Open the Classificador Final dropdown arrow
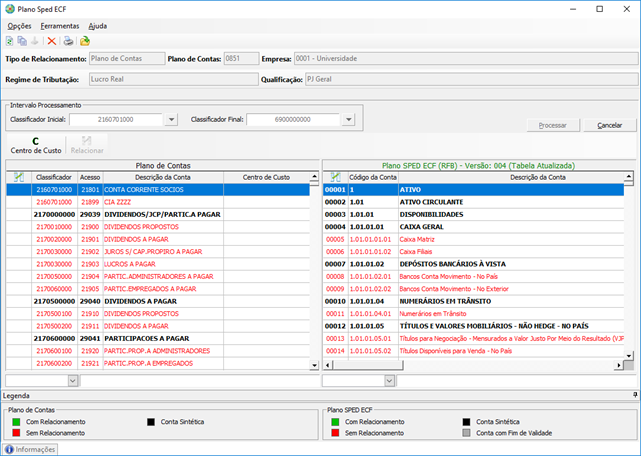 (349, 119)
